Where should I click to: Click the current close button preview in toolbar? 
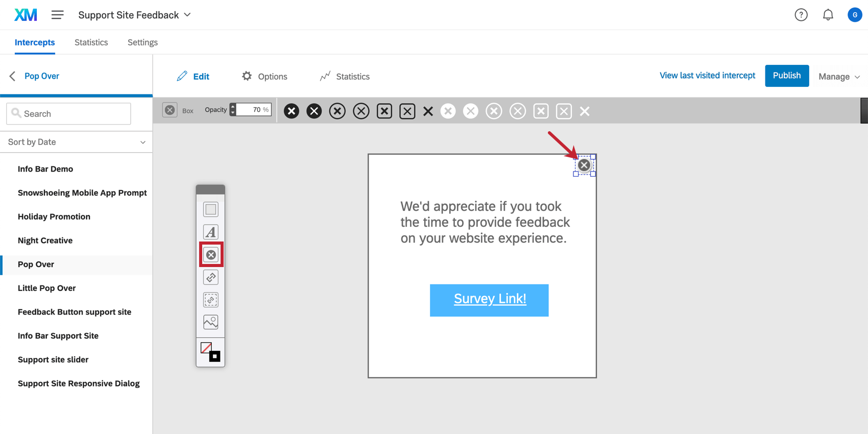170,110
